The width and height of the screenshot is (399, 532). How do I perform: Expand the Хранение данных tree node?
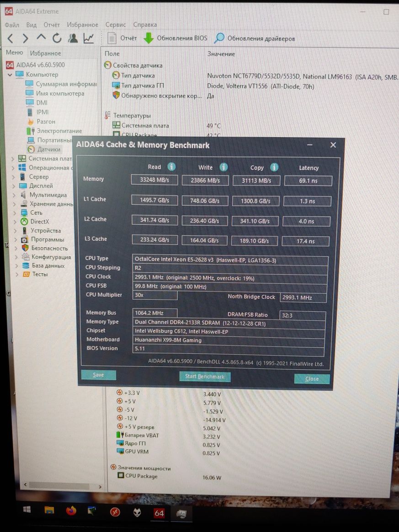pos(14,204)
